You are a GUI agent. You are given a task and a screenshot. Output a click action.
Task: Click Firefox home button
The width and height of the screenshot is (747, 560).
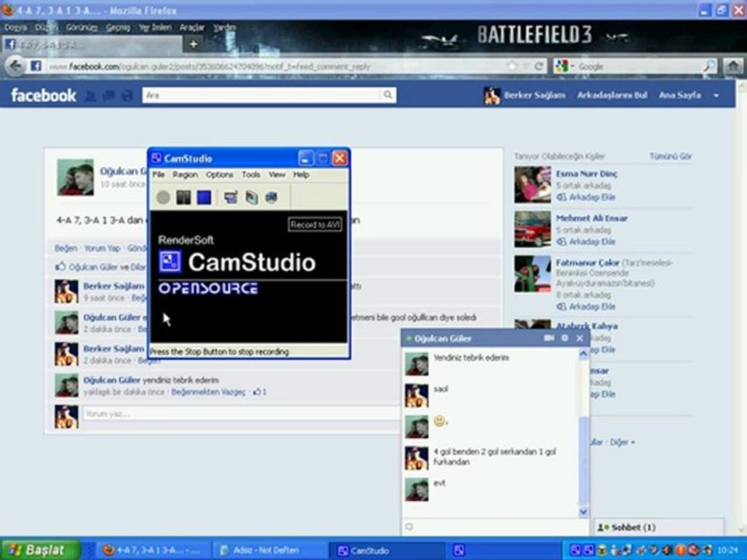733,66
